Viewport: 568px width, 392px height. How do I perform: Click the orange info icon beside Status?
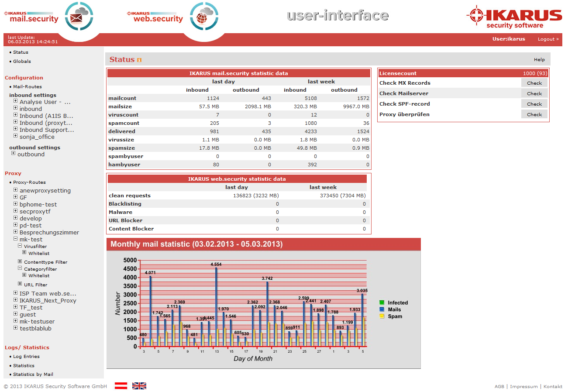pyautogui.click(x=139, y=60)
